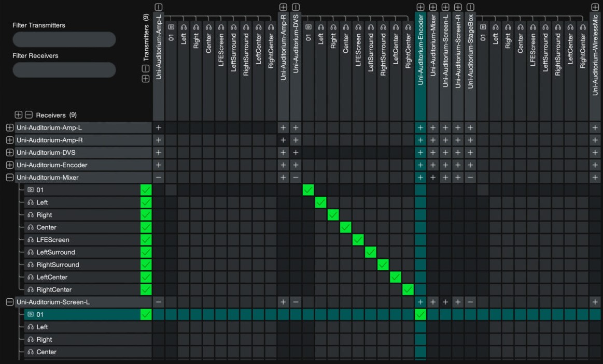Collapse the Uni-Auditorium-Mixer receiver channels
The height and width of the screenshot is (364, 603).
coord(10,178)
